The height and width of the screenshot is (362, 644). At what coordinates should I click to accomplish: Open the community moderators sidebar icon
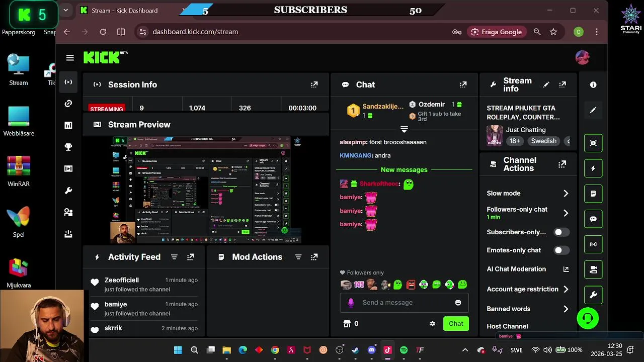[x=68, y=212]
